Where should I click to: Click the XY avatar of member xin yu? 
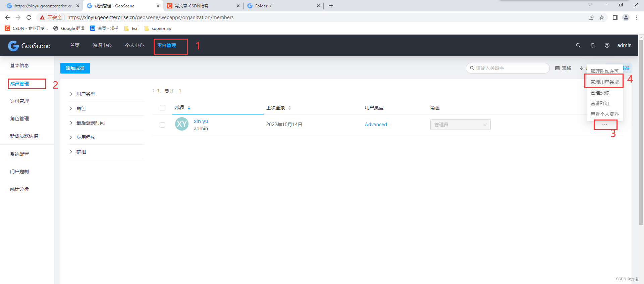pos(182,124)
